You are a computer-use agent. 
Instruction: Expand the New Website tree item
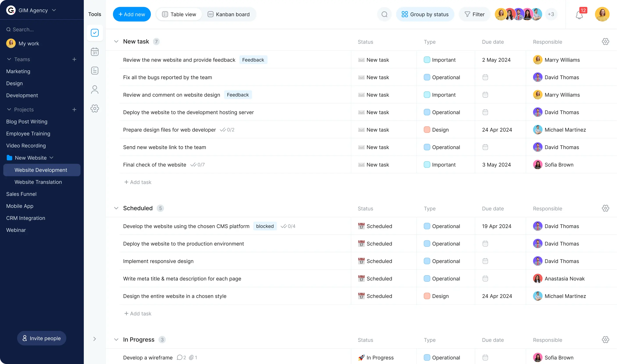(x=52, y=157)
